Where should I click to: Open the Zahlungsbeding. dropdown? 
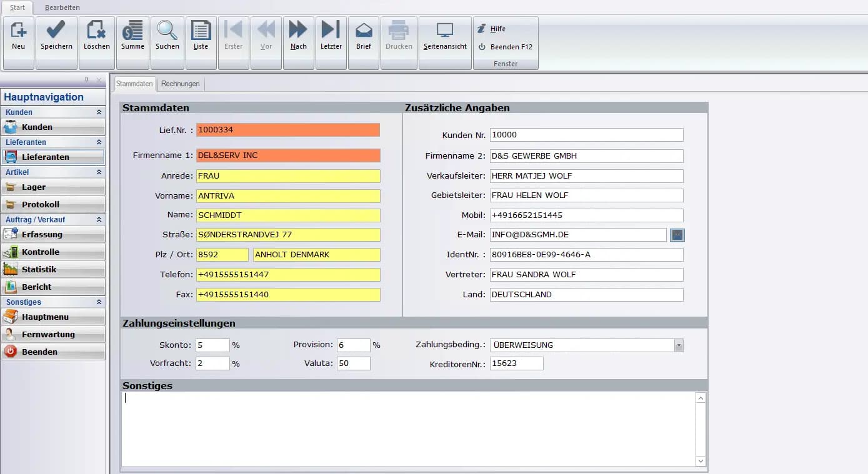pos(679,345)
